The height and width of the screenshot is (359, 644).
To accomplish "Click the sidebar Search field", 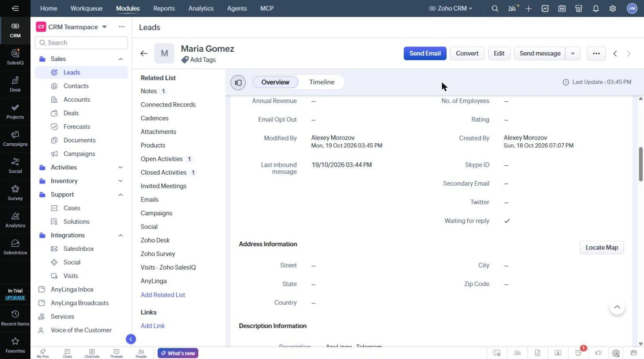I will [x=81, y=43].
